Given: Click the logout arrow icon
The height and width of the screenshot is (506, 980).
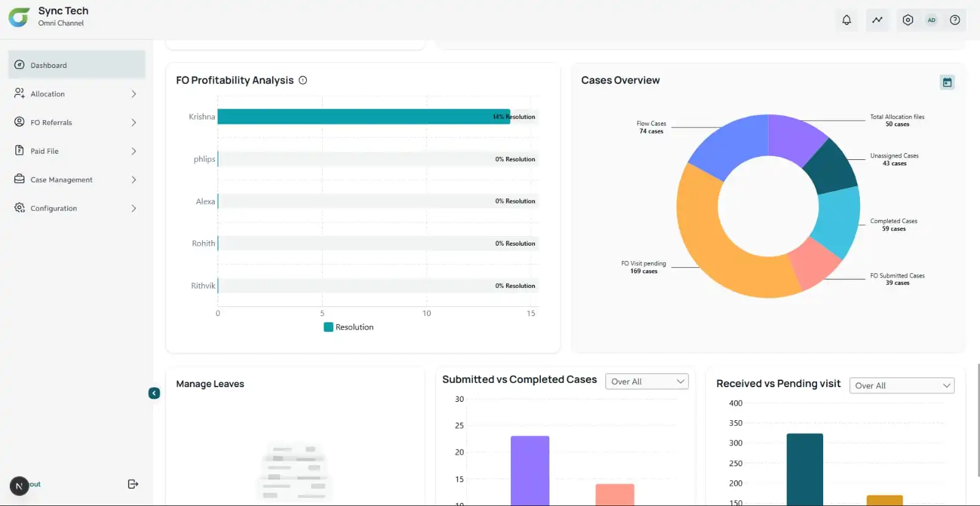Looking at the screenshot, I should [x=133, y=484].
